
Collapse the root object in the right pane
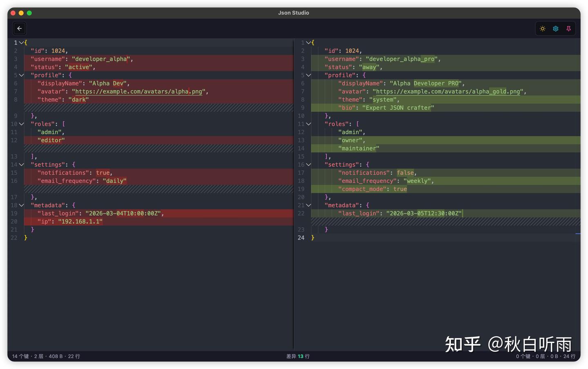point(308,42)
